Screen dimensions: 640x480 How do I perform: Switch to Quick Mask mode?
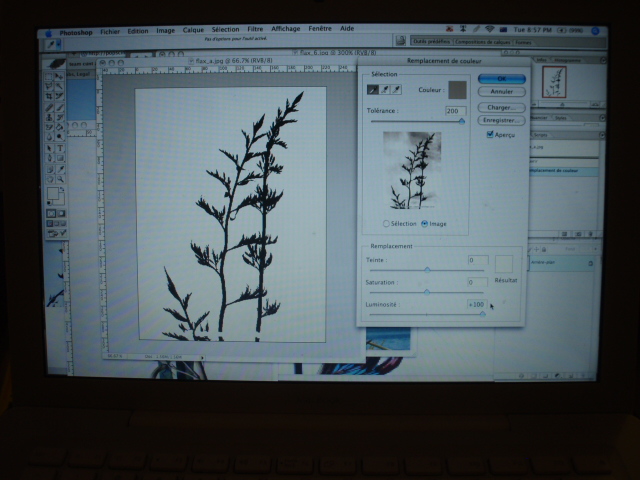61,213
